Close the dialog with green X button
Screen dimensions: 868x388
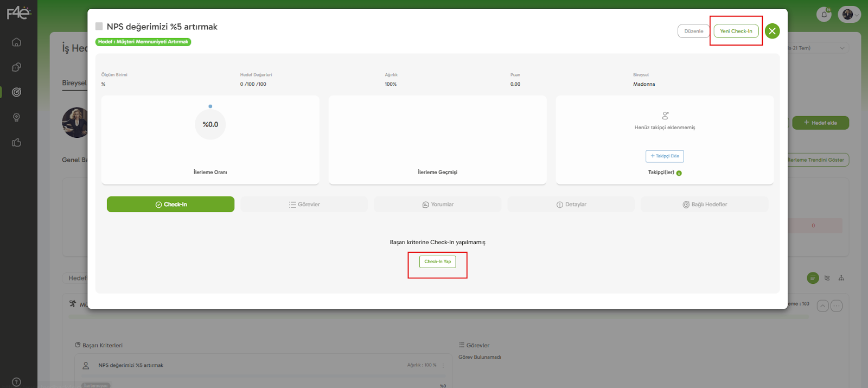tap(772, 31)
